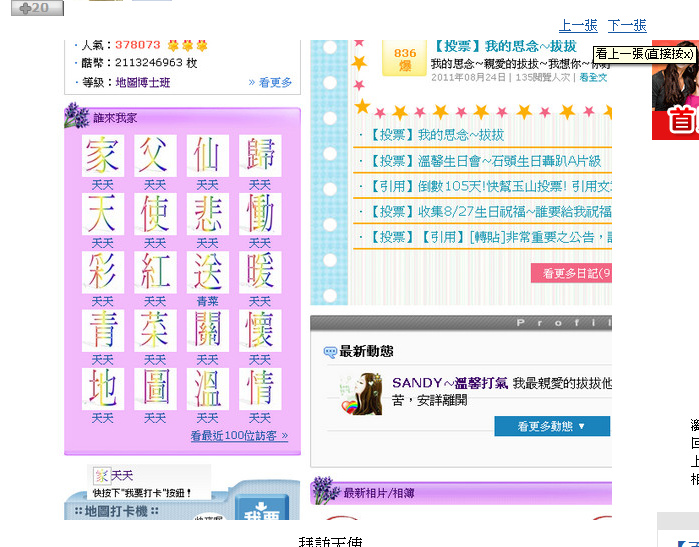699x547 pixels.
Task: Click the 地 visitor avatar tile
Action: point(103,389)
